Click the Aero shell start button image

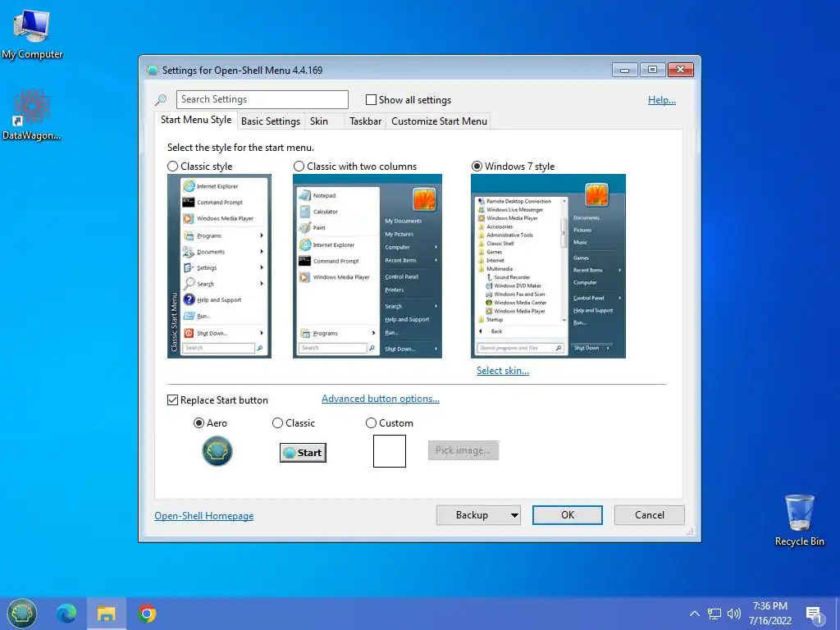click(217, 451)
